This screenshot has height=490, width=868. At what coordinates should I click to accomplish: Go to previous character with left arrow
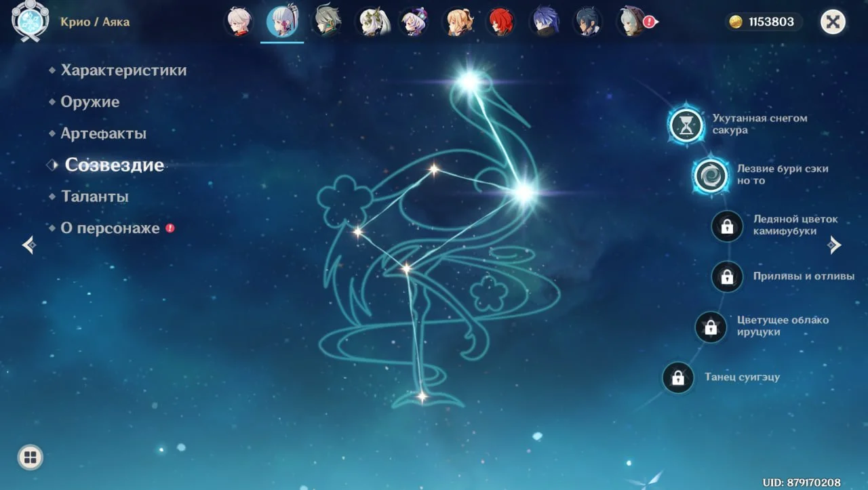pyautogui.click(x=29, y=245)
